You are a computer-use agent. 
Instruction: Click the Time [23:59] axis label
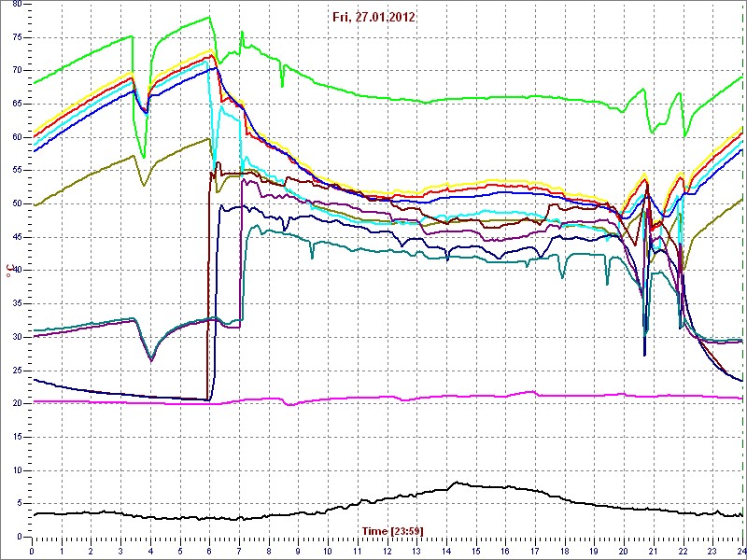[x=393, y=530]
